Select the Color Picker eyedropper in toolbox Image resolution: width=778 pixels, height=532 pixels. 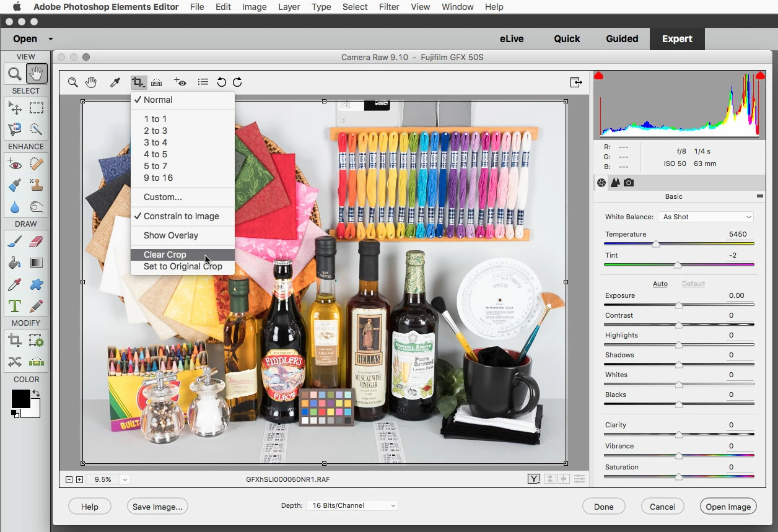(x=15, y=285)
